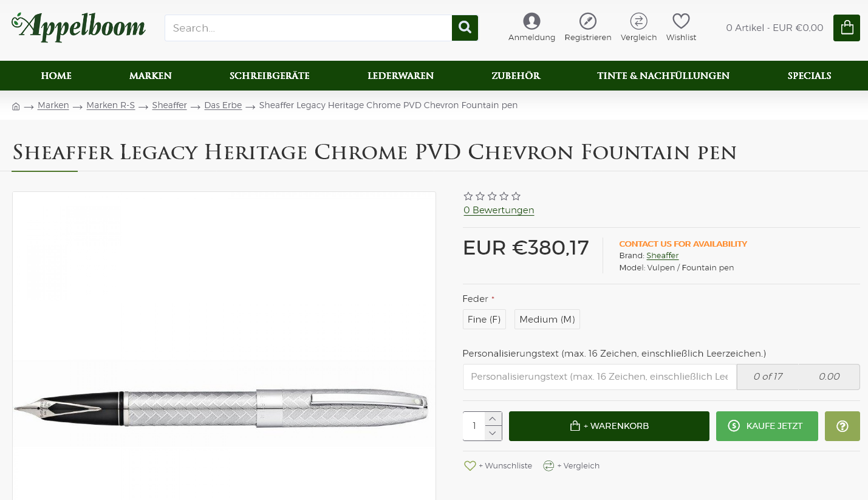Click the green question mark button
868x500 pixels.
pyautogui.click(x=842, y=426)
